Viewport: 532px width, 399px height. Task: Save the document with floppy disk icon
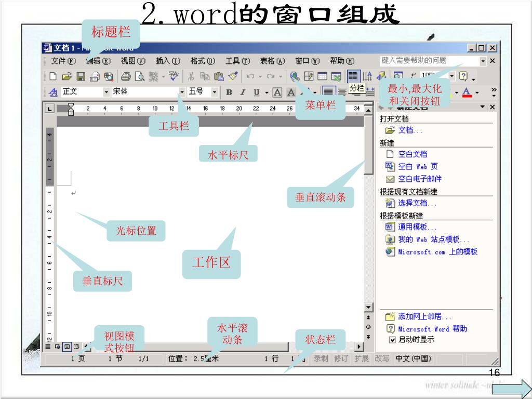81,76
